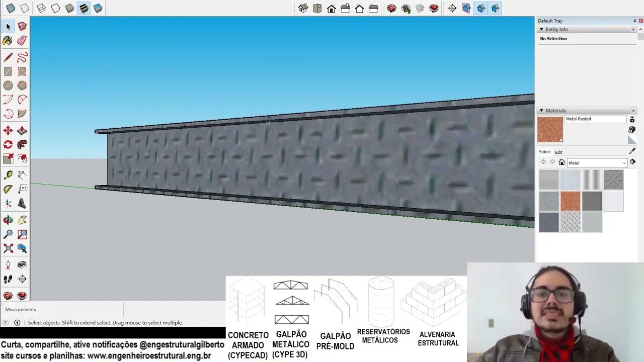This screenshot has height=362, width=644.
Task: Select the Select arrow tool
Action: coord(8,27)
